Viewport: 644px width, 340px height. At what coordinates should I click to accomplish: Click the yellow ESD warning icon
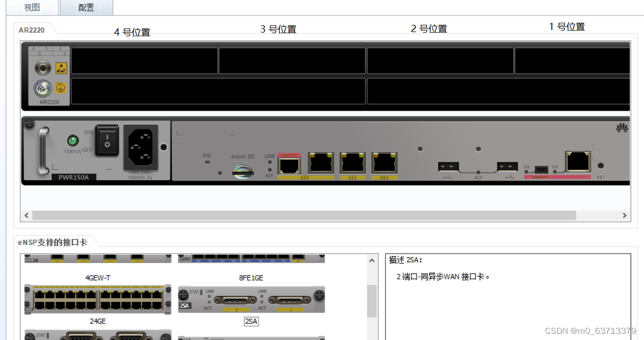tap(61, 67)
